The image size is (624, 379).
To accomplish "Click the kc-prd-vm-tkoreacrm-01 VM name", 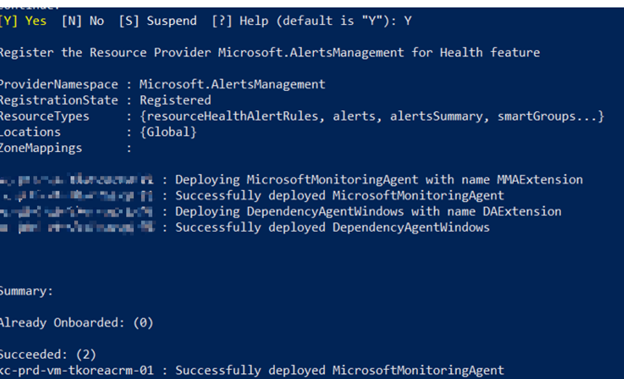I will click(76, 370).
